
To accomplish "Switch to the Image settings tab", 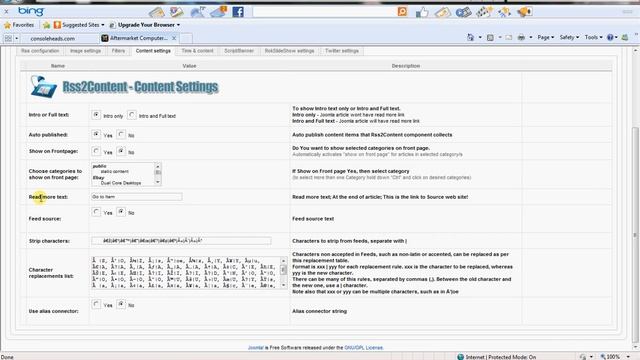I will [x=85, y=51].
